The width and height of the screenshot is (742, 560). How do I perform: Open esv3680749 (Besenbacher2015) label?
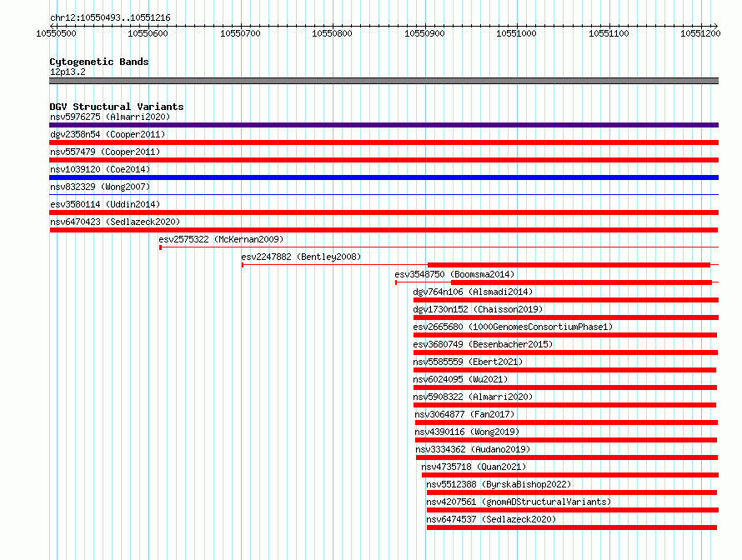(x=483, y=344)
